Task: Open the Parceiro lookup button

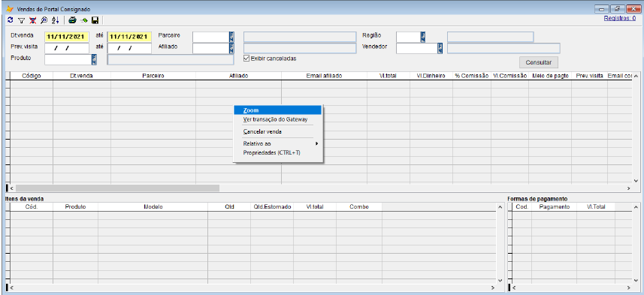Action: point(231,37)
